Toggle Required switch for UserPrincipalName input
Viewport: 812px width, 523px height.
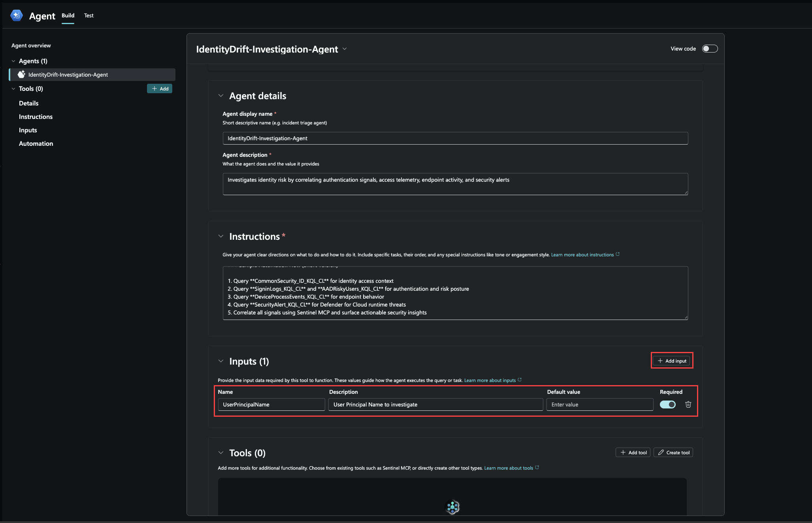(668, 404)
